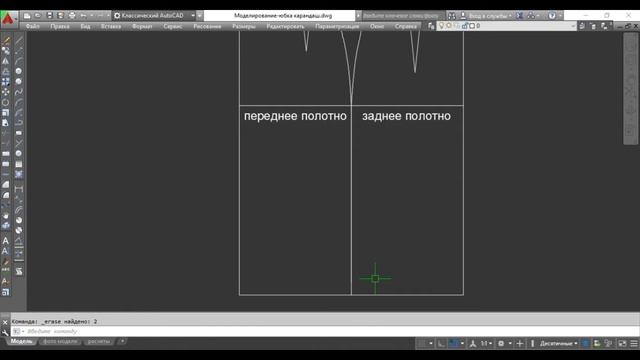The image size is (640, 360).
Task: Switch to the фото модели layout tab
Action: coord(60,341)
